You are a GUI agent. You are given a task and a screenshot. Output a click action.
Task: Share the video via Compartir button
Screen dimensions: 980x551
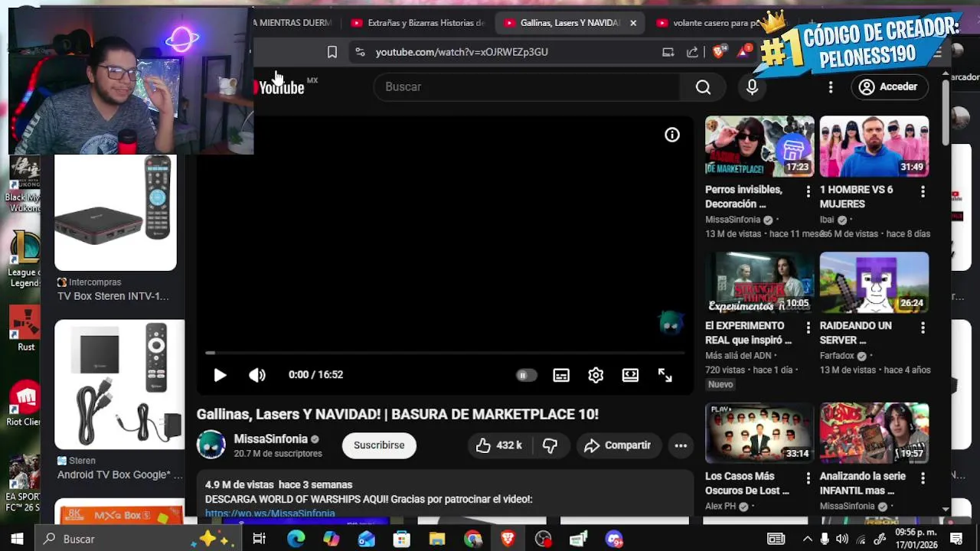617,445
